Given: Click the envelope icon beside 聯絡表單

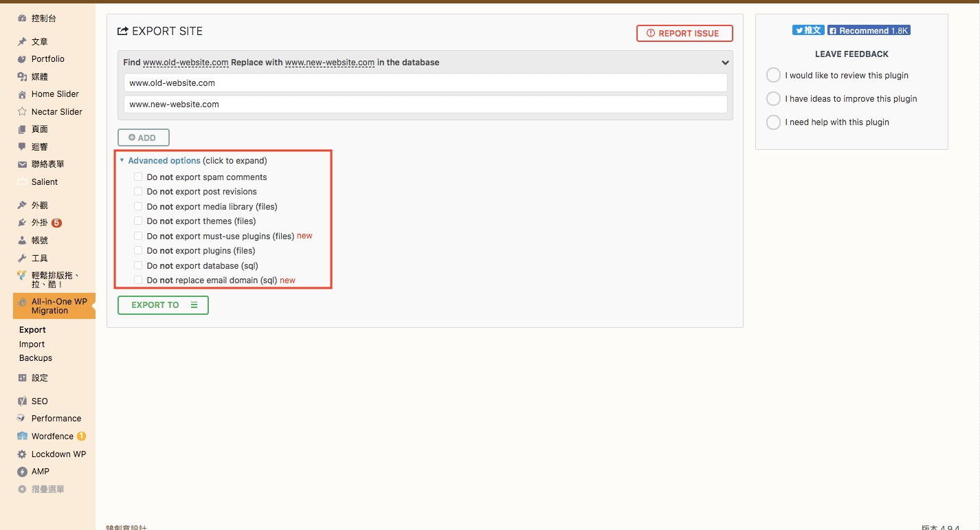Looking at the screenshot, I should [x=22, y=164].
